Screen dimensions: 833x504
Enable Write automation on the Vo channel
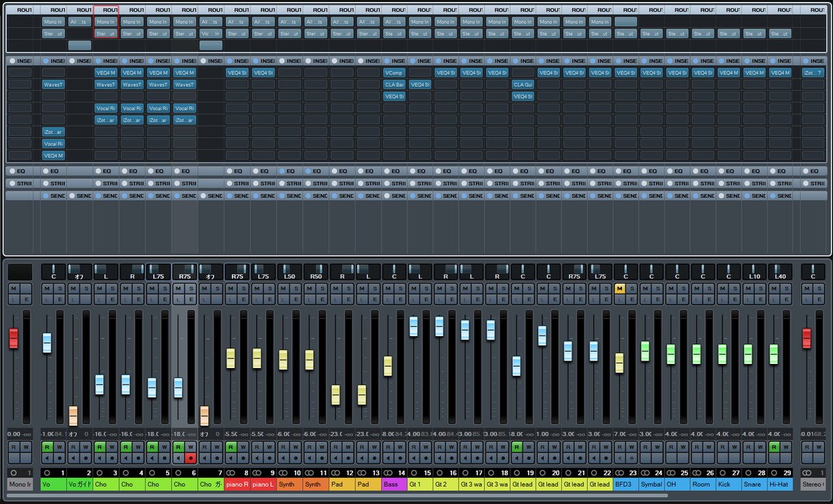click(59, 447)
